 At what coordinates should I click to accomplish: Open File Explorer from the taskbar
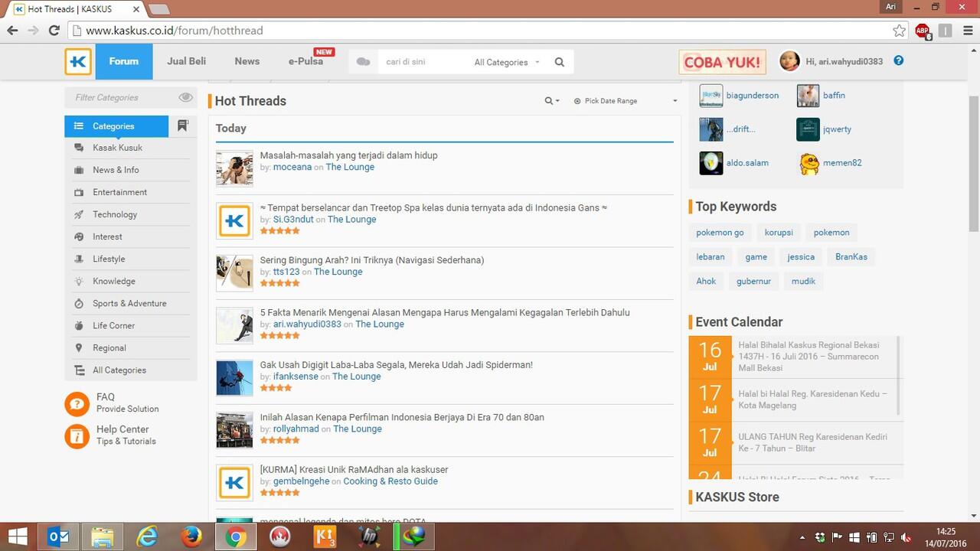point(102,536)
